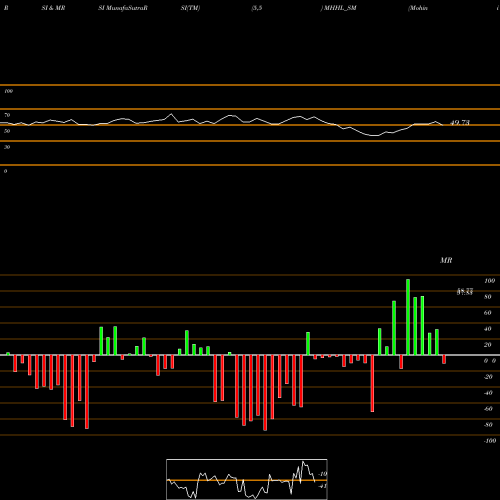The width and height of the screenshot is (500, 500).
Task: Click the 80 label on MR axis
Action: click(488, 297)
